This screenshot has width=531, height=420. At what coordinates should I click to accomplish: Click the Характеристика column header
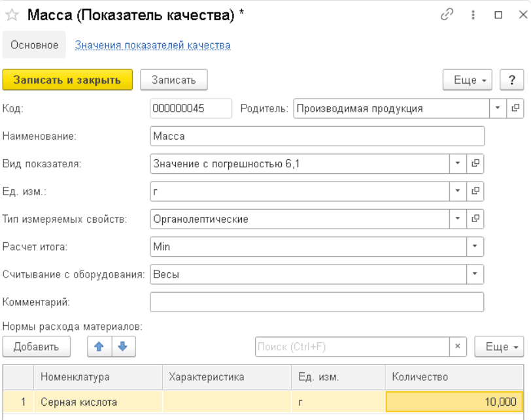pos(227,377)
